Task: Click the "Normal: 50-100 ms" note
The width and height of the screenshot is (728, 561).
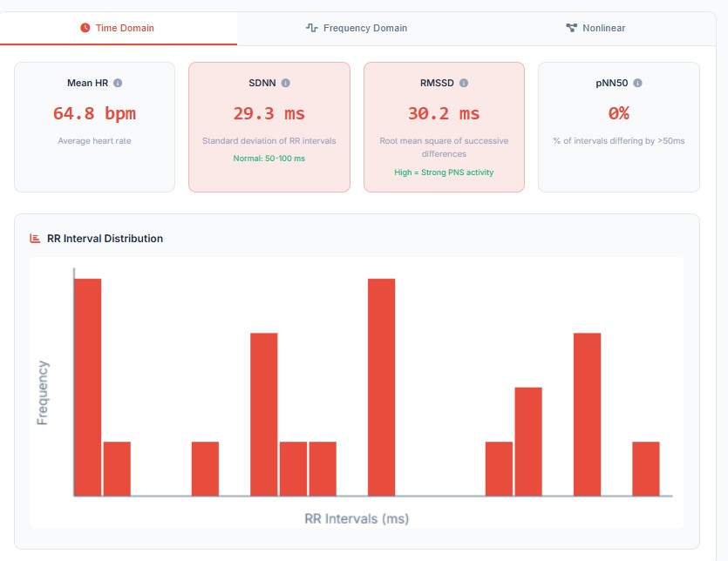Action: tap(269, 159)
